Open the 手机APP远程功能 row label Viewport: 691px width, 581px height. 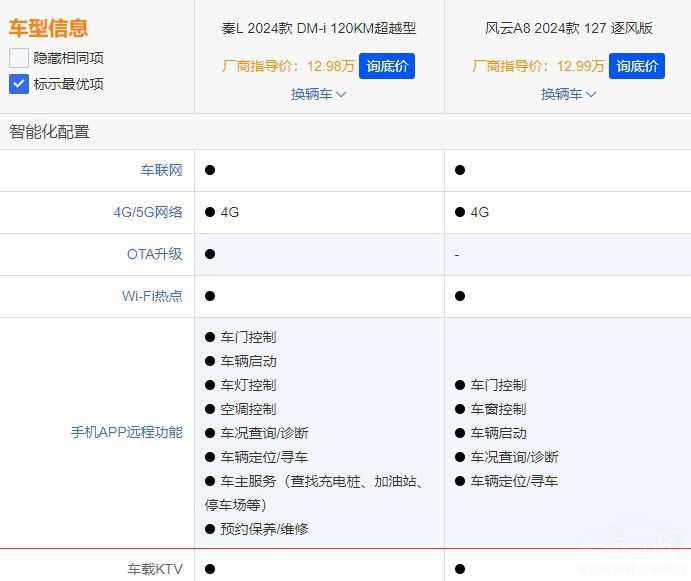(x=126, y=432)
